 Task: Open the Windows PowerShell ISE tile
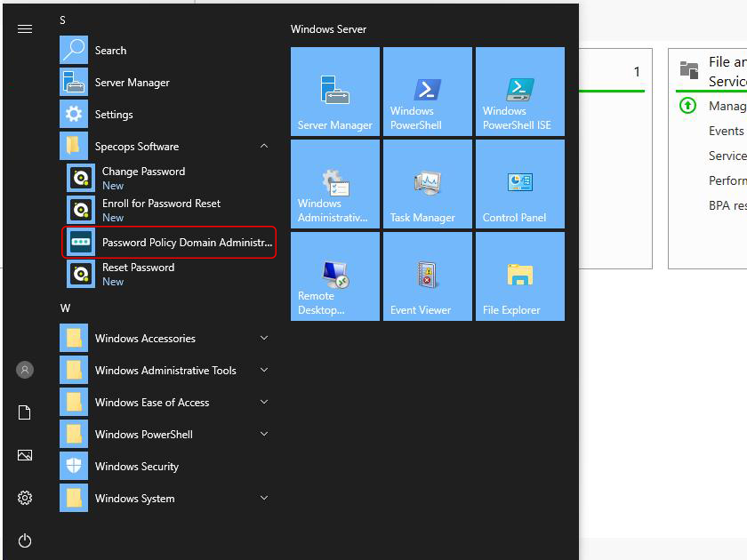click(x=519, y=92)
